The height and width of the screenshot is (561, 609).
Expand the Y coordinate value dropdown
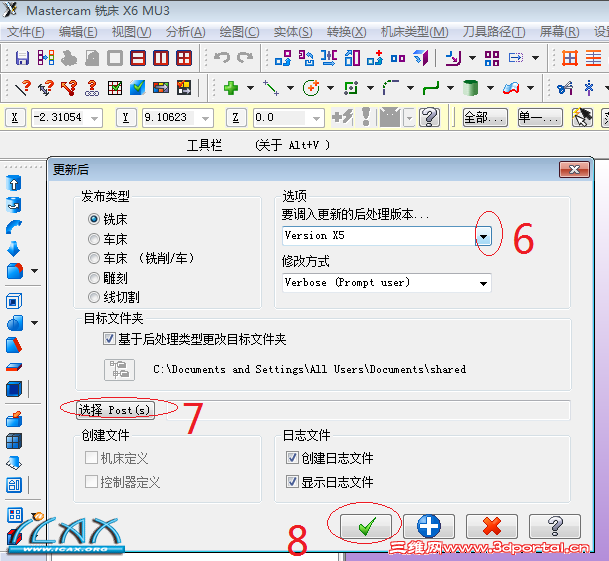click(205, 118)
